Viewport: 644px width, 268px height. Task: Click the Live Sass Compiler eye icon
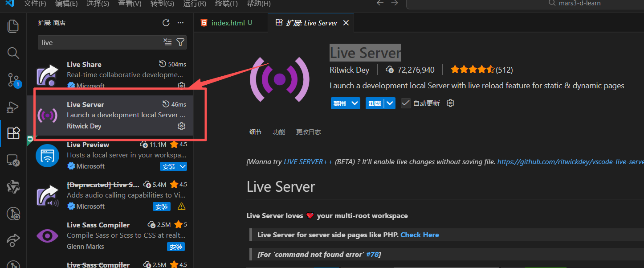click(x=47, y=236)
